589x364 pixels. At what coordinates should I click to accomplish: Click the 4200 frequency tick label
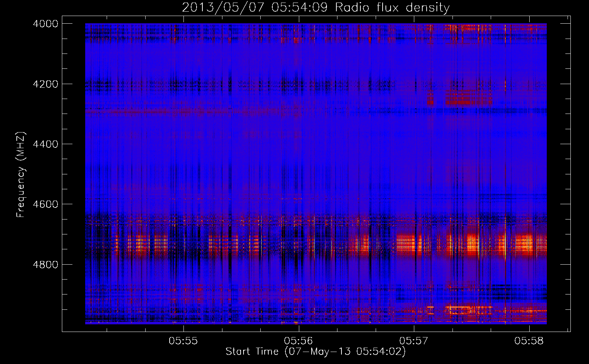(x=45, y=84)
